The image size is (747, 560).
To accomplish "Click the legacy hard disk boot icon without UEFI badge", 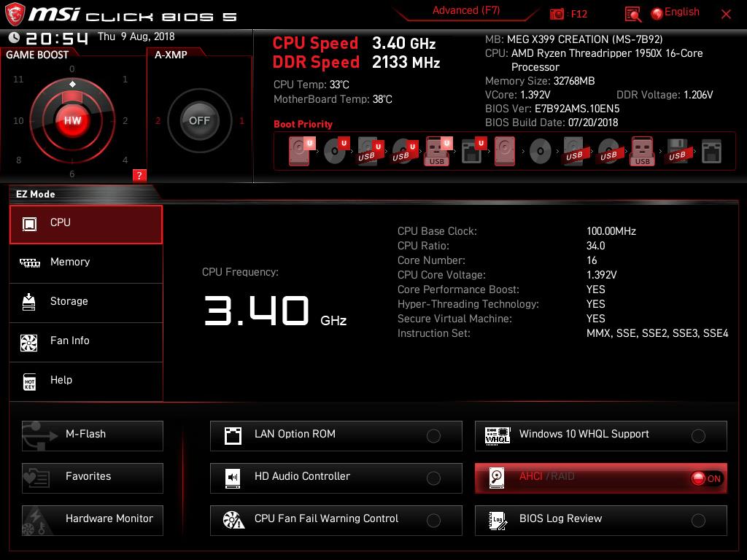I will (505, 151).
